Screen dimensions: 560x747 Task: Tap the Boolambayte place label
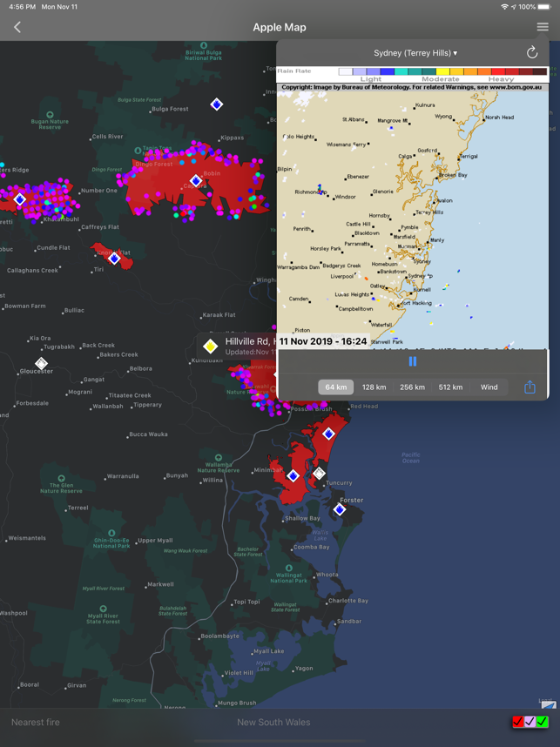pyautogui.click(x=219, y=636)
